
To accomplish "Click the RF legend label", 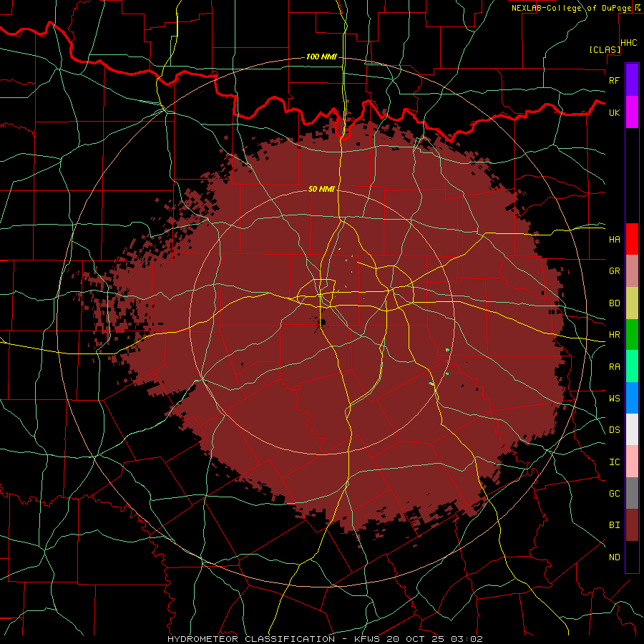I will click(x=615, y=80).
